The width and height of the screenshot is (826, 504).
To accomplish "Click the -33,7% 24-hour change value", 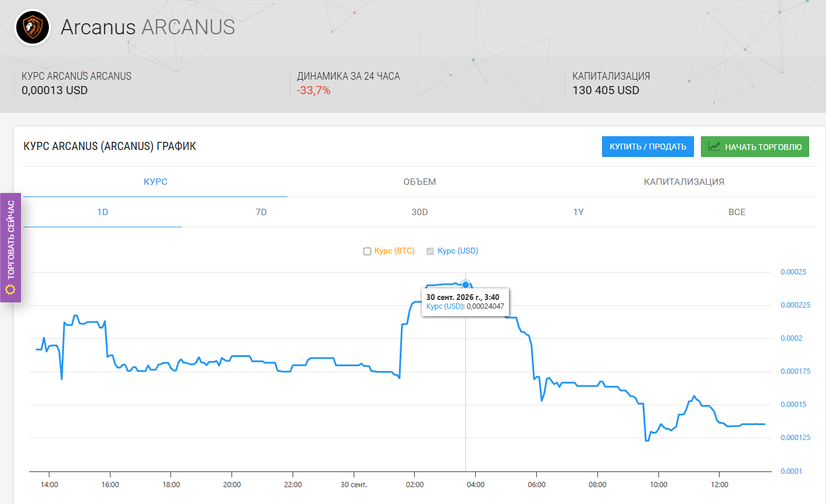I will coord(314,91).
